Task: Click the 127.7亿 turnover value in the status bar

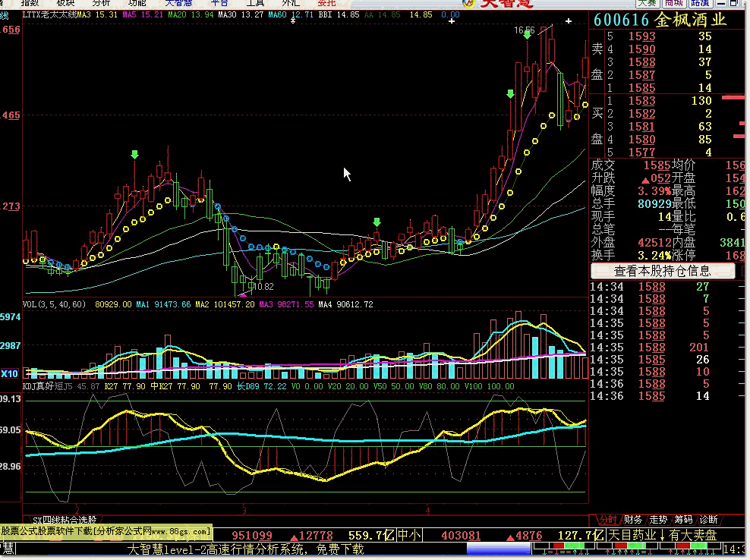Action: pyautogui.click(x=581, y=536)
